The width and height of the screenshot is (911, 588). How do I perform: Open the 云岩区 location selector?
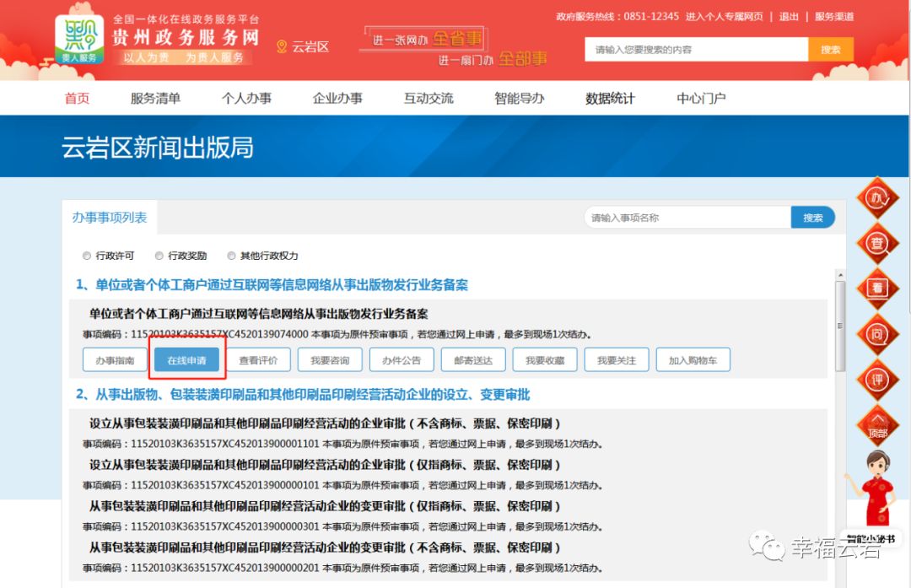[x=304, y=47]
